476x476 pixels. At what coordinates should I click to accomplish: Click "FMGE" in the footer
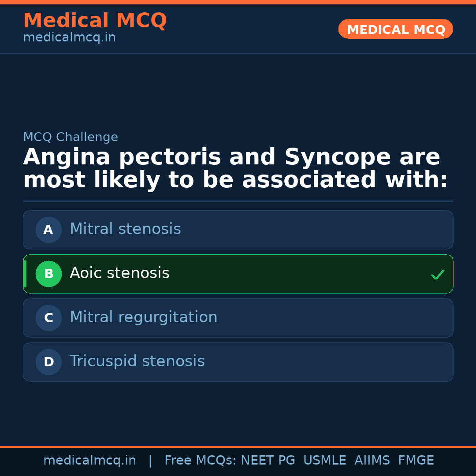[x=416, y=461]
